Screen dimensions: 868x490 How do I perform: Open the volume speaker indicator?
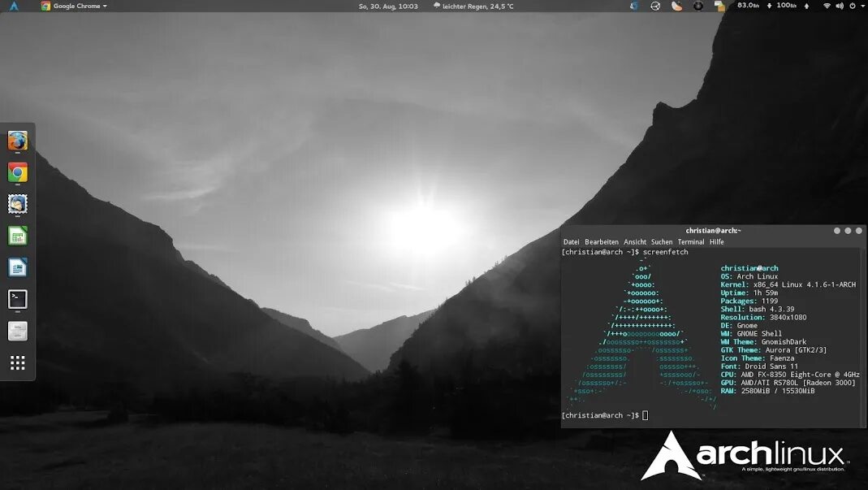840,7
